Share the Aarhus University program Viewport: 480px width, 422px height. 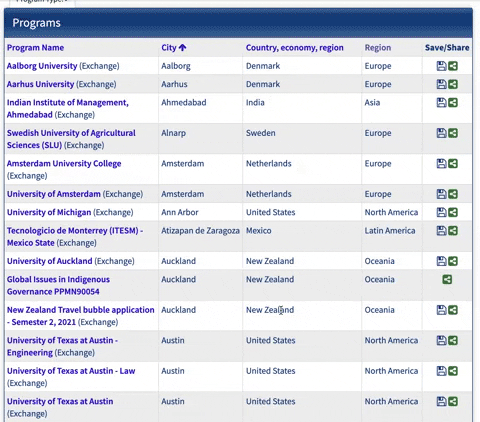pyautogui.click(x=453, y=84)
